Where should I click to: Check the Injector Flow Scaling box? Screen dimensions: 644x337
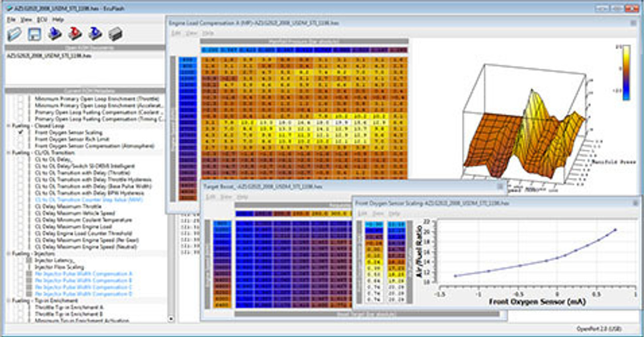point(21,267)
